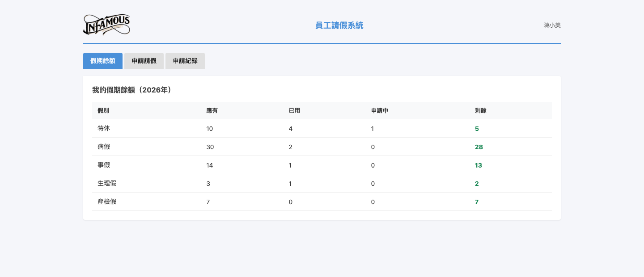Select the 病假 leave type cell
The width and height of the screenshot is (644, 277).
[x=104, y=147]
